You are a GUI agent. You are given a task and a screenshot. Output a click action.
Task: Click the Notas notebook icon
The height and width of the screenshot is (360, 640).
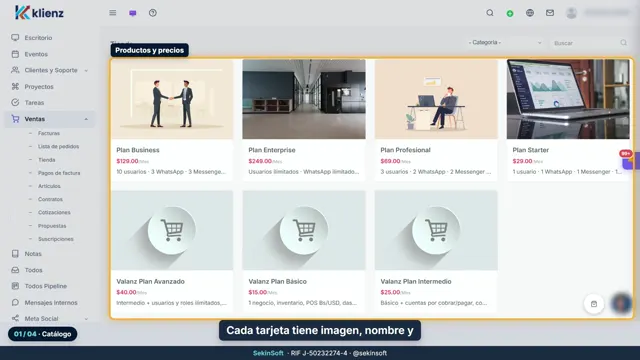[x=15, y=253]
